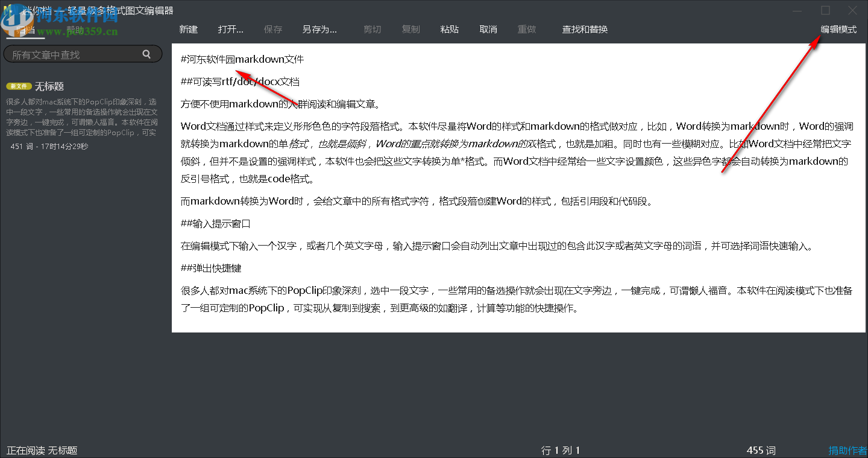The width and height of the screenshot is (868, 458).
Task: Click the 所有文章中查找 search field
Action: coord(72,54)
